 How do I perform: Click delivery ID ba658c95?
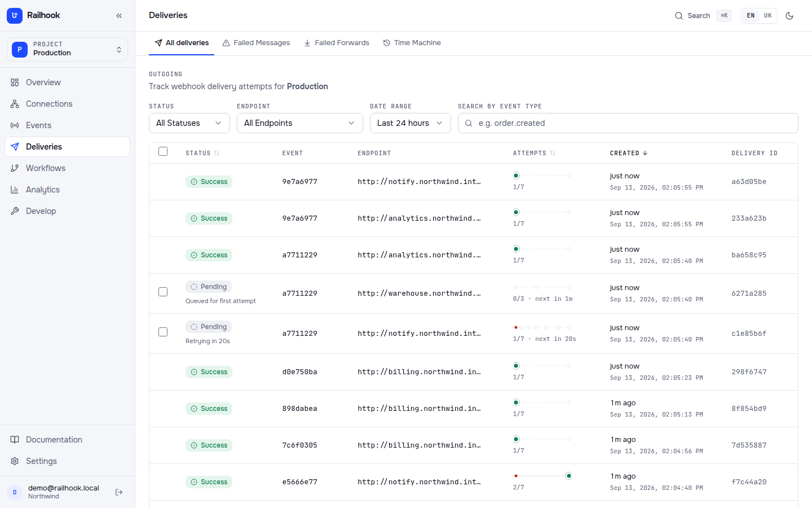point(749,255)
